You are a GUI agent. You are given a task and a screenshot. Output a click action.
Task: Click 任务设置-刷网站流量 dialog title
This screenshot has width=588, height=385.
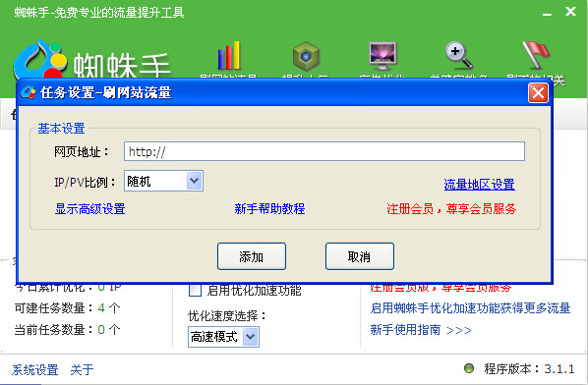pos(106,92)
